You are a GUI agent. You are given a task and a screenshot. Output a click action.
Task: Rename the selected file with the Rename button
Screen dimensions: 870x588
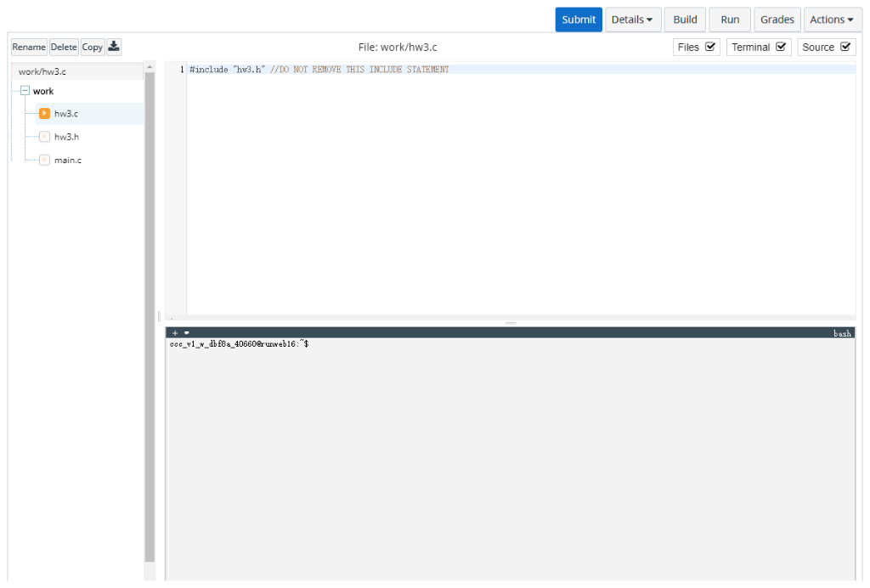tap(28, 47)
